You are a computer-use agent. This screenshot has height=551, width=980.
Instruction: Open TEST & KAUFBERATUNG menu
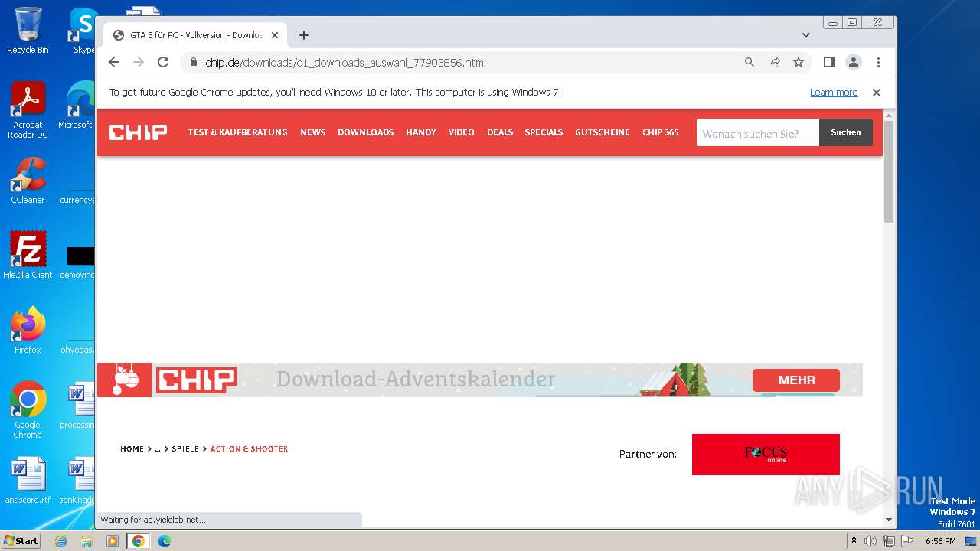238,132
